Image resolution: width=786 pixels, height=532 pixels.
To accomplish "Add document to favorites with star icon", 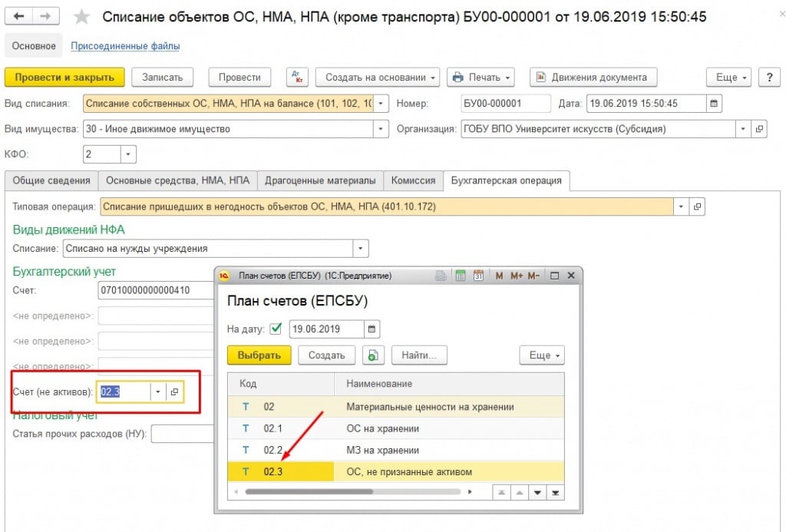I will [81, 16].
